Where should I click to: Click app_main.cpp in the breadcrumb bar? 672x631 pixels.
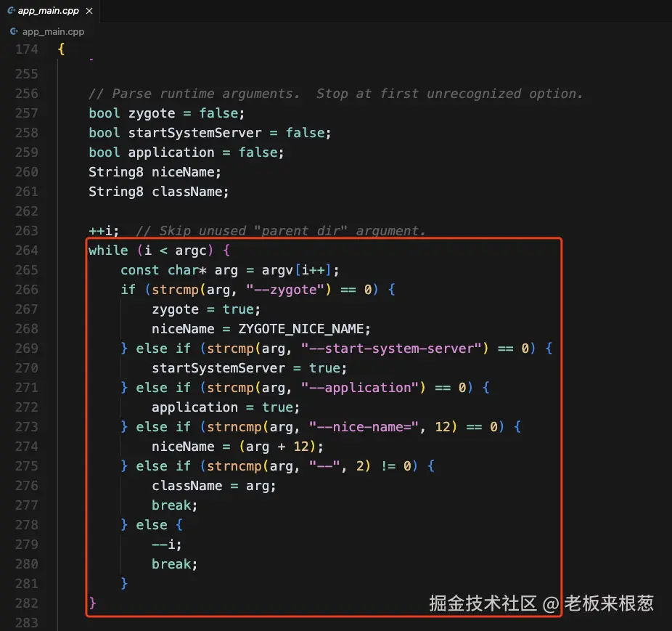click(x=53, y=32)
